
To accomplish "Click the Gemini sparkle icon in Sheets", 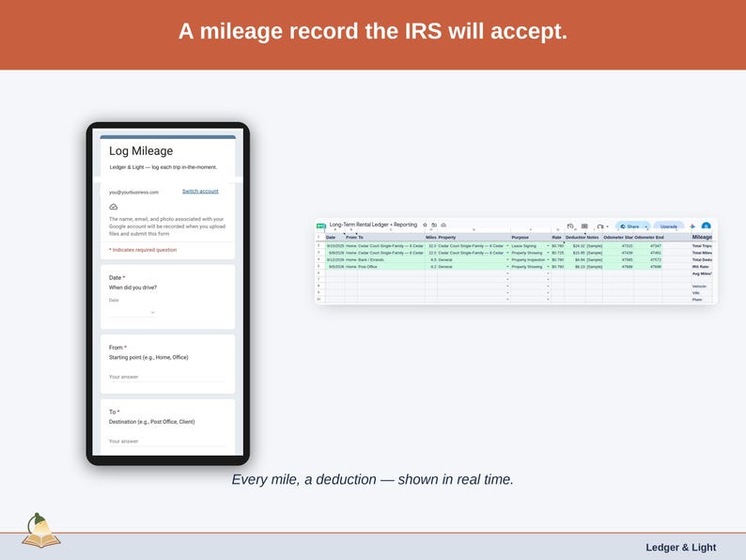I will pos(692,226).
